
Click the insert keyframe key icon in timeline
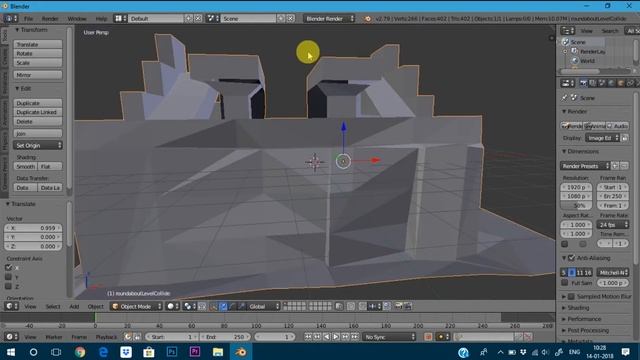[518, 337]
